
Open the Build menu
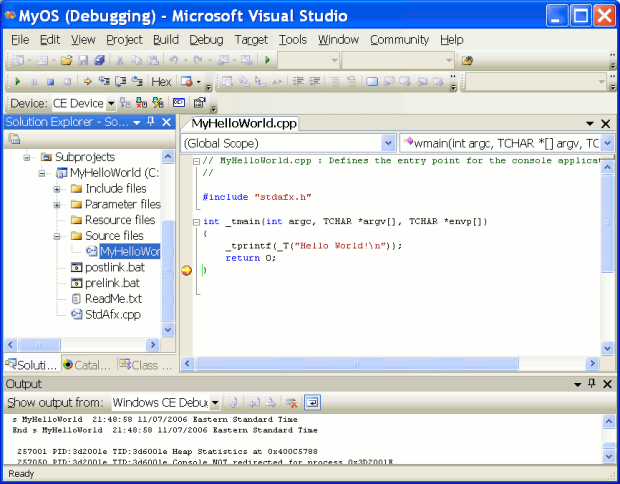[x=166, y=40]
